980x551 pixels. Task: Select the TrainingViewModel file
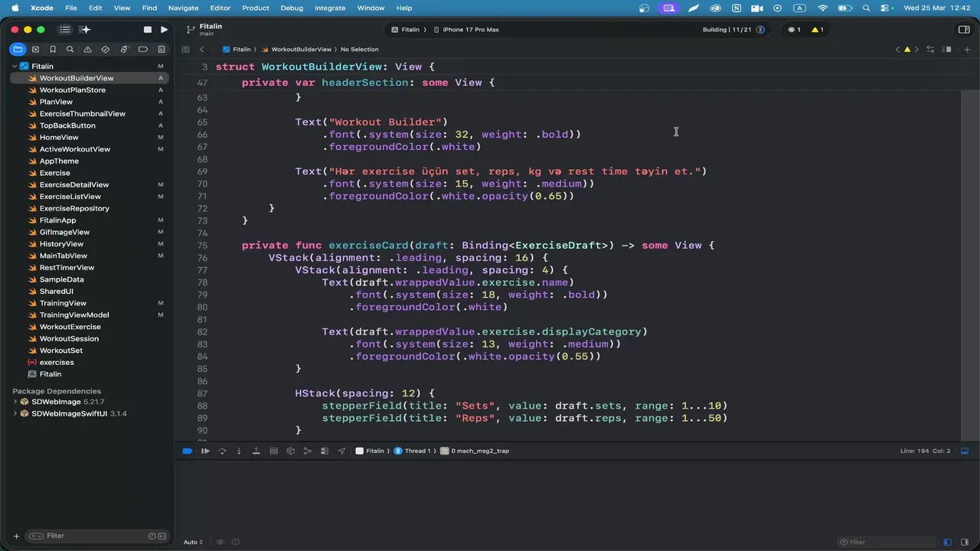pyautogui.click(x=74, y=315)
